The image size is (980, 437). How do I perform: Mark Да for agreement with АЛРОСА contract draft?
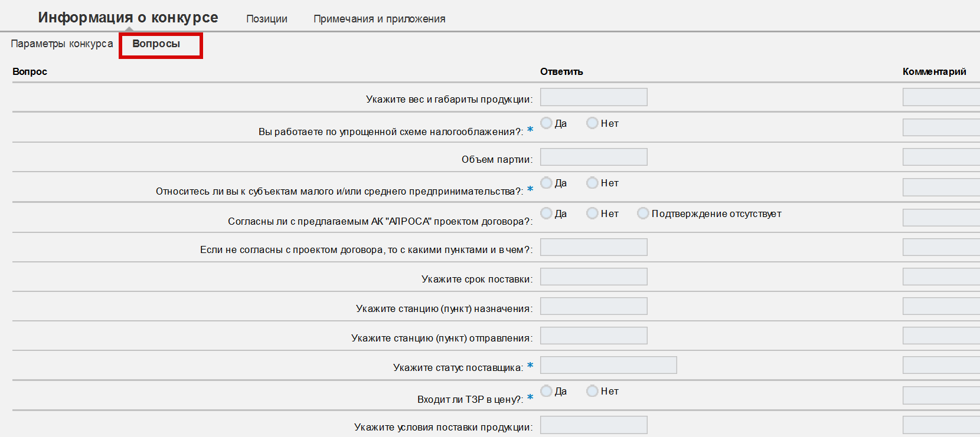(x=547, y=213)
